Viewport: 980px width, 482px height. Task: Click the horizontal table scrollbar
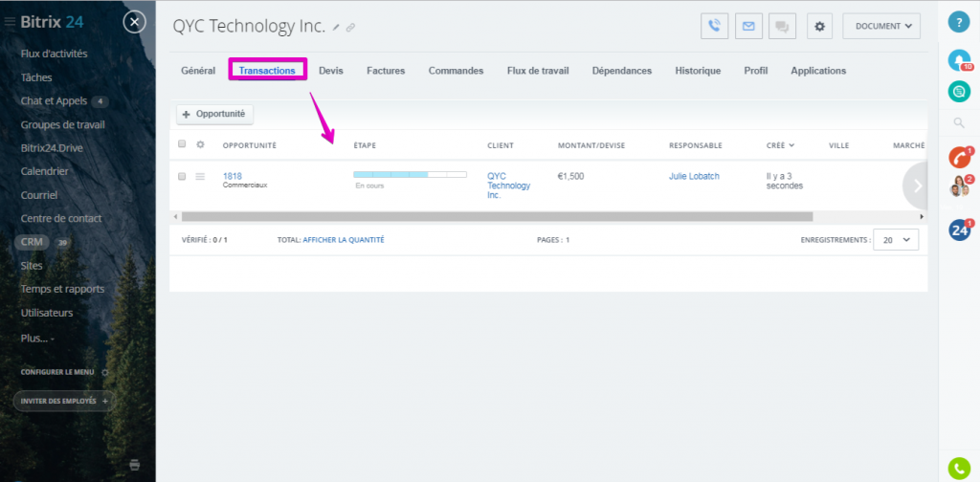tap(497, 217)
